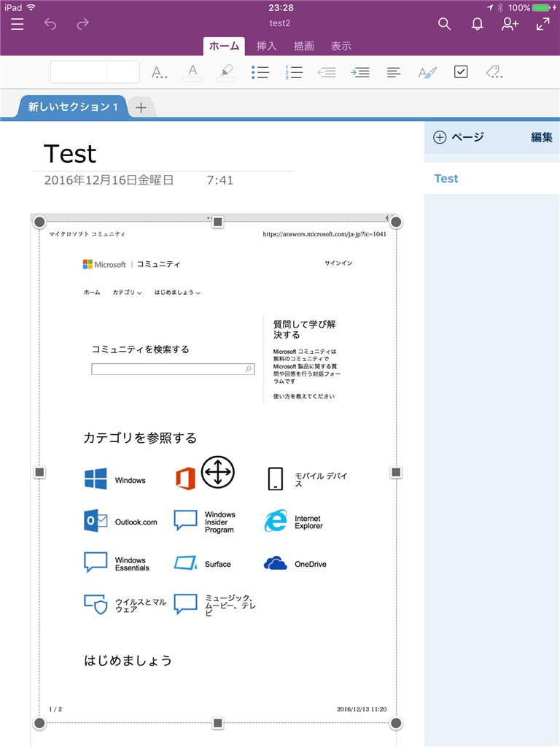Tap the Wi-Fi indicator in status bar
The height and width of the screenshot is (747, 560).
tap(31, 7)
